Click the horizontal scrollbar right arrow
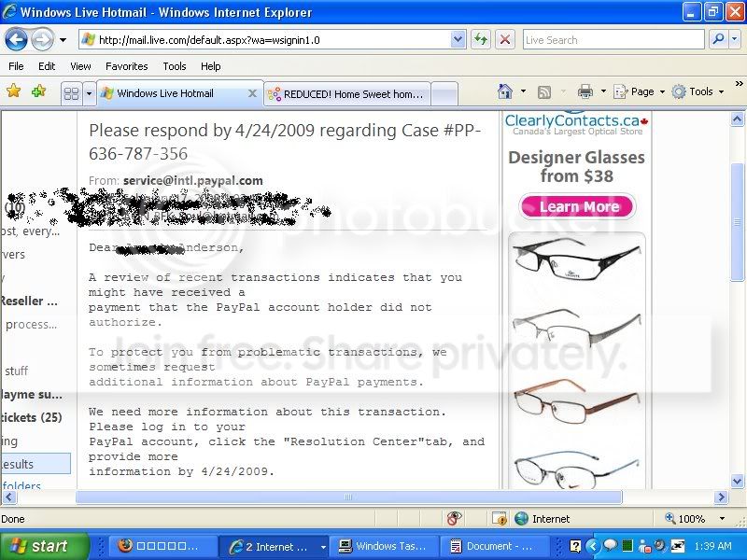The width and height of the screenshot is (747, 560). (x=721, y=497)
